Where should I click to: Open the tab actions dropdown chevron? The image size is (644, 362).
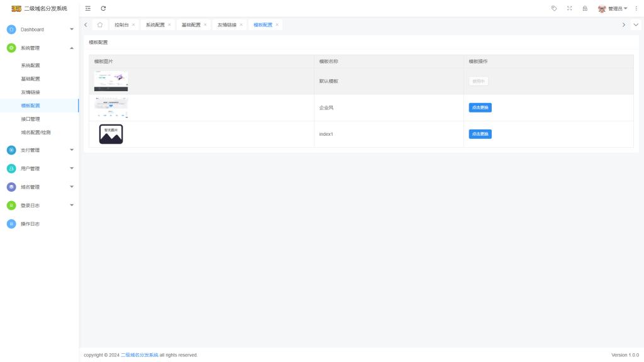click(636, 25)
